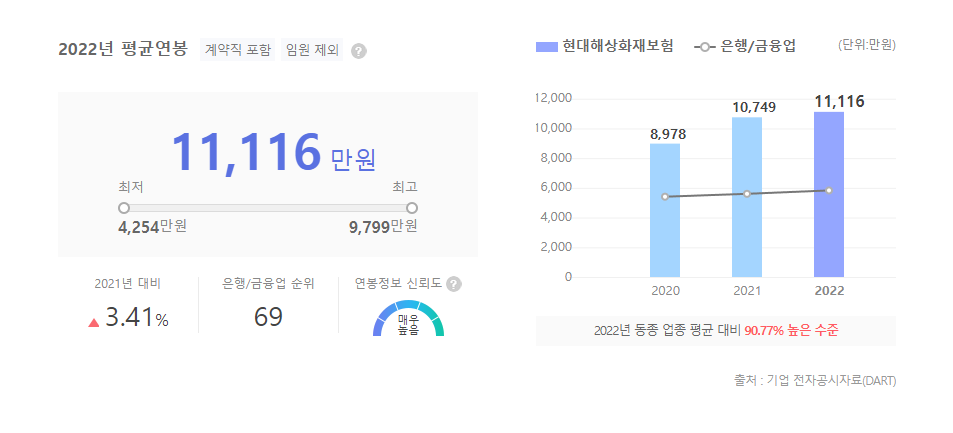
Task: Click the 최저 slider handle
Action: (124, 208)
